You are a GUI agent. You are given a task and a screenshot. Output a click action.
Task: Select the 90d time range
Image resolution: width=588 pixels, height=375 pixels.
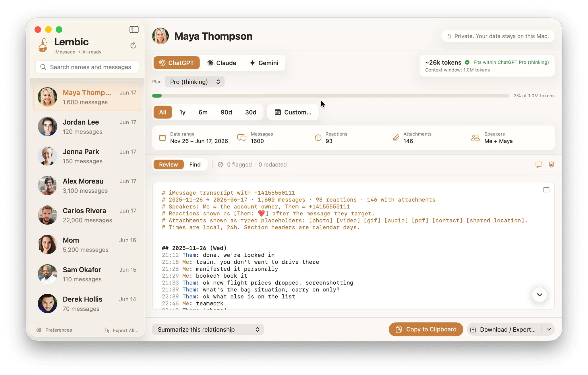[226, 112]
